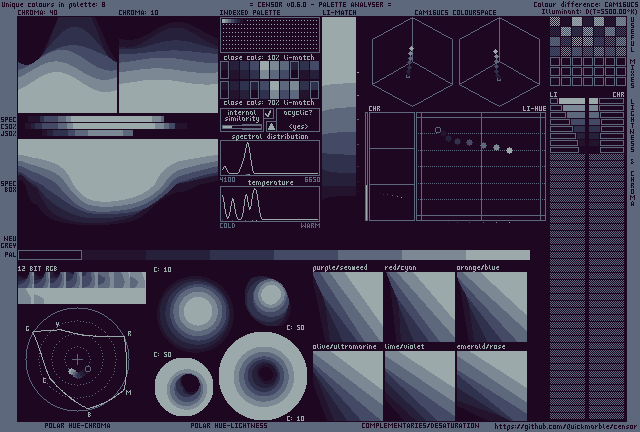Click the POLAR HUE-LIGHTNESS caption

coord(229,425)
